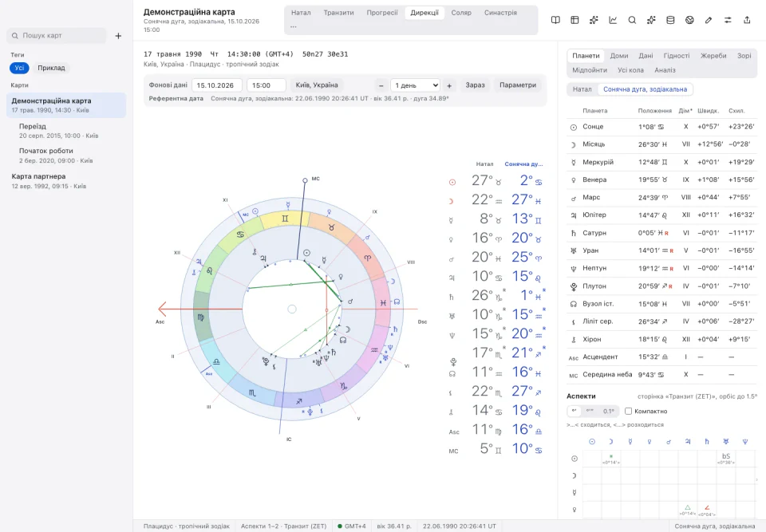Open the Параметри button
766x532 pixels.
tap(518, 85)
